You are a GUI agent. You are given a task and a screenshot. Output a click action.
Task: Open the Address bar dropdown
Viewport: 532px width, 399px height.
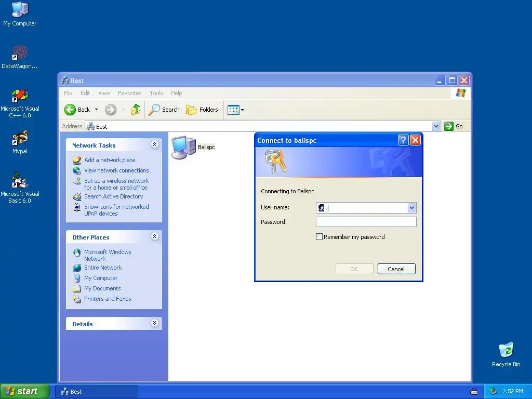436,126
